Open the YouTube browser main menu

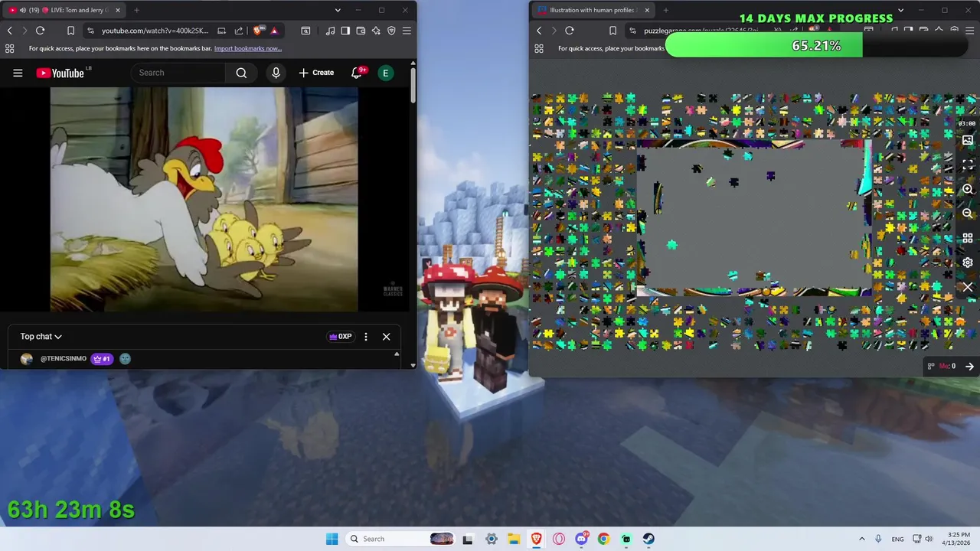coord(407,31)
